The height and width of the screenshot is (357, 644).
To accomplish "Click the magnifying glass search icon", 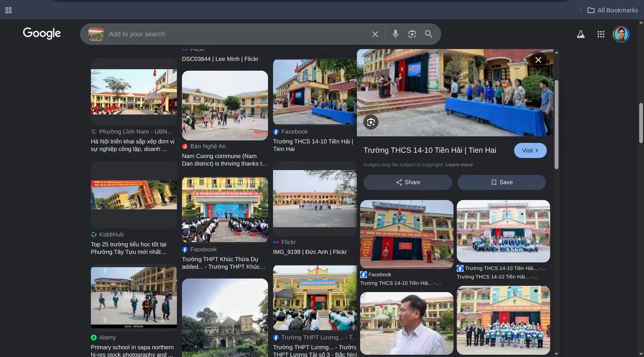I will coord(429,34).
